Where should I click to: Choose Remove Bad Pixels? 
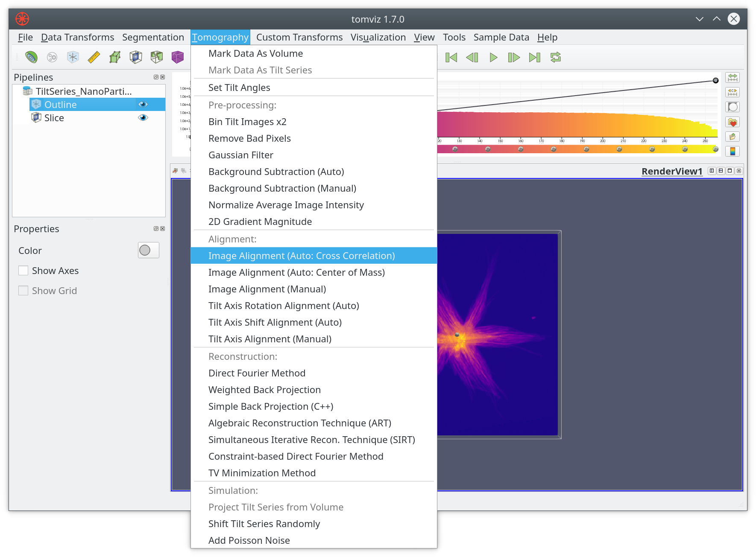[314, 138]
